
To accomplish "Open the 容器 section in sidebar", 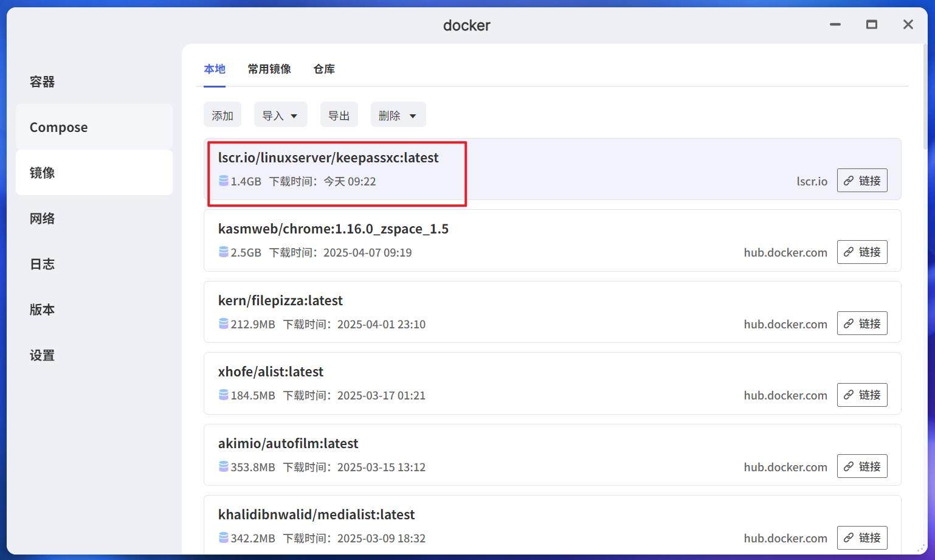I will (94, 81).
